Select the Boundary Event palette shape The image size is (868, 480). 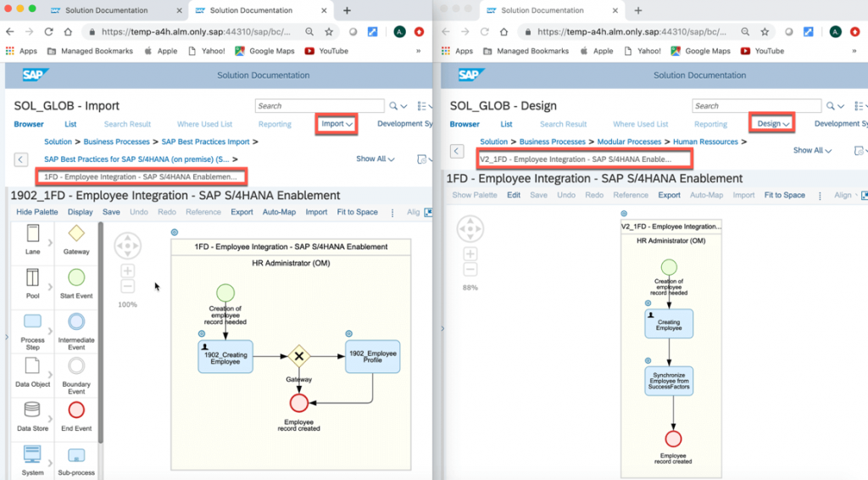[76, 366]
